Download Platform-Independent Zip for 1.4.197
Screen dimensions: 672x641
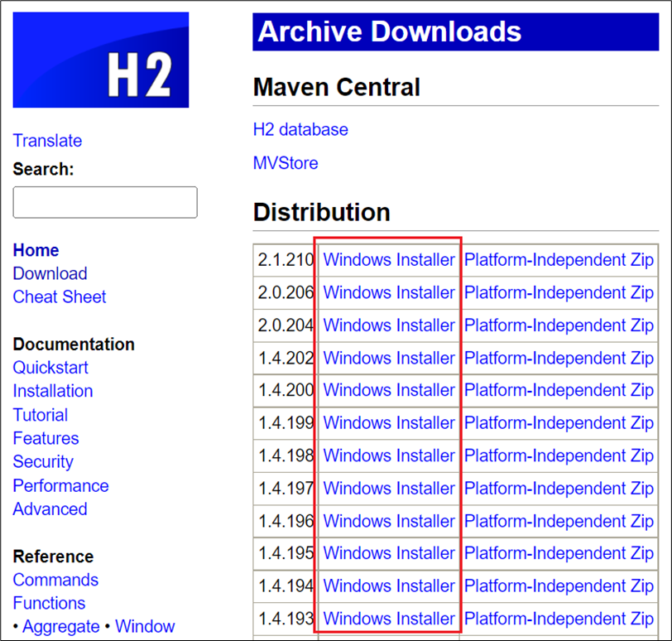559,489
